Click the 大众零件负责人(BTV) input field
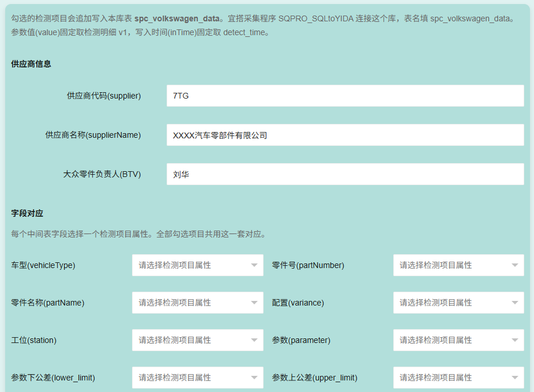534x392 pixels. point(345,174)
